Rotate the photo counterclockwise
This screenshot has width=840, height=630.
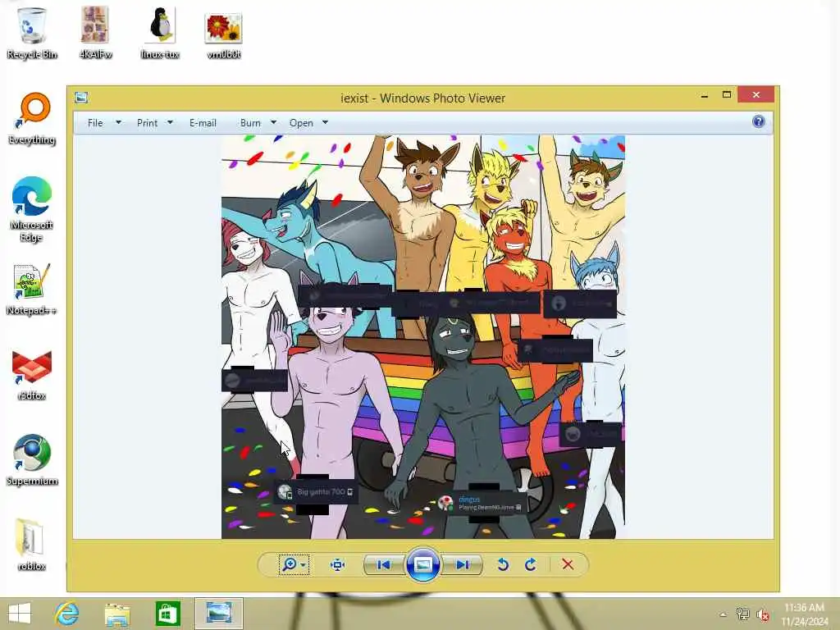(503, 564)
